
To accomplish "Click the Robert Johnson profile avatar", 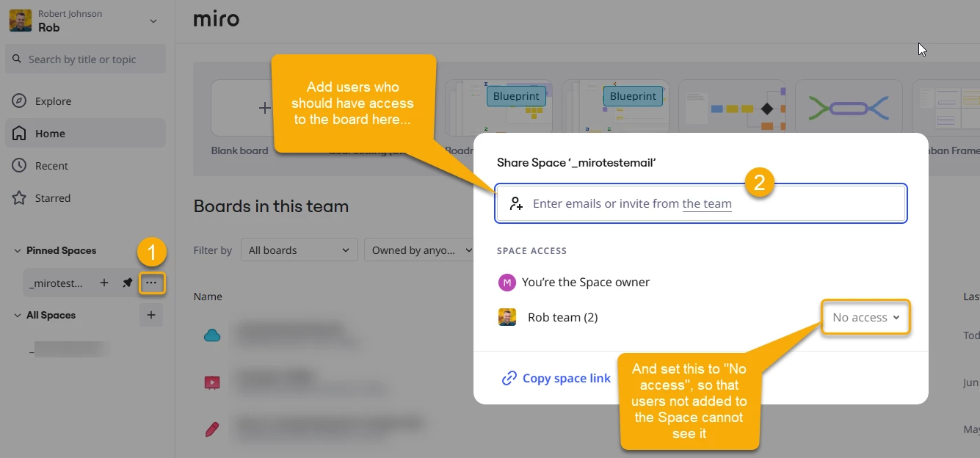I will (x=21, y=21).
